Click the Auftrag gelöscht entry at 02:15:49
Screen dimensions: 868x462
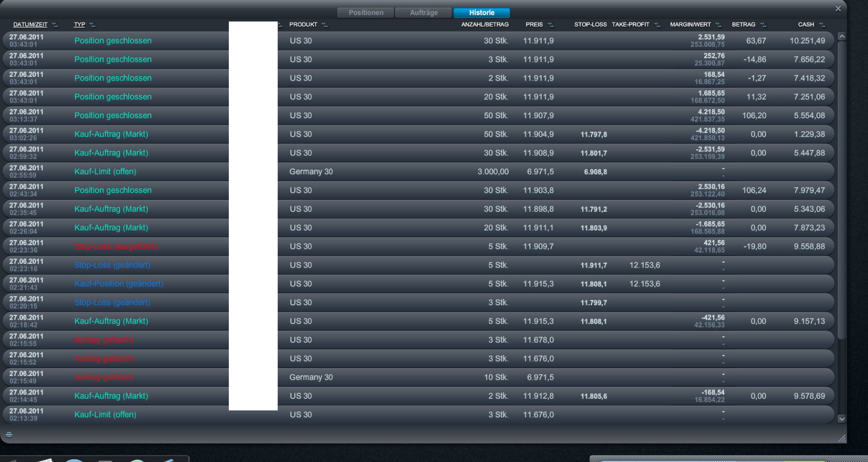coord(418,377)
